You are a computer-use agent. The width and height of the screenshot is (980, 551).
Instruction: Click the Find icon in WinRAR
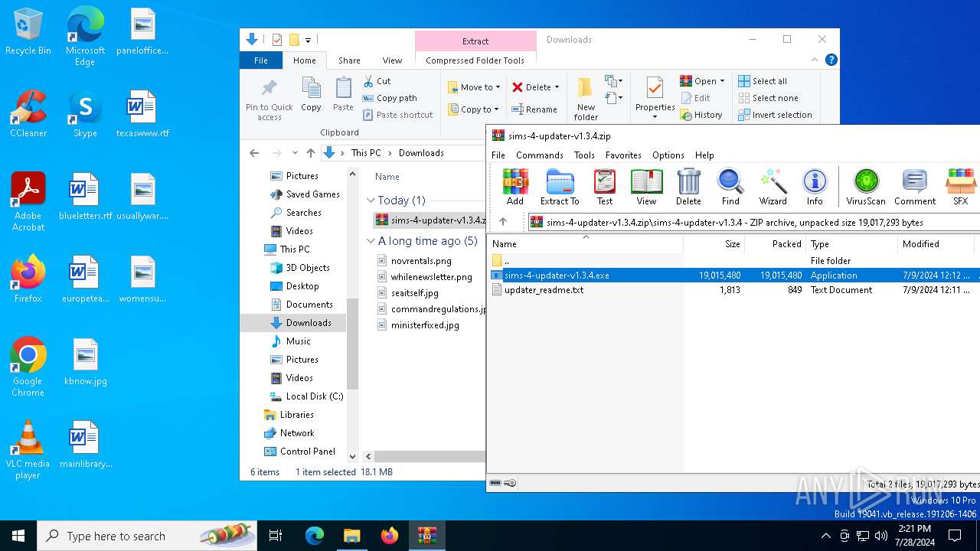pyautogui.click(x=730, y=187)
